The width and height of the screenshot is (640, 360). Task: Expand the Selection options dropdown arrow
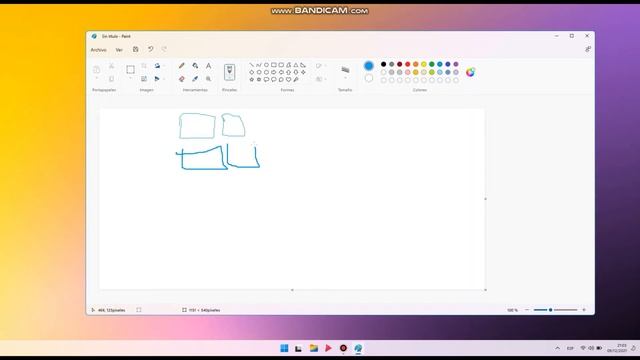[x=130, y=79]
